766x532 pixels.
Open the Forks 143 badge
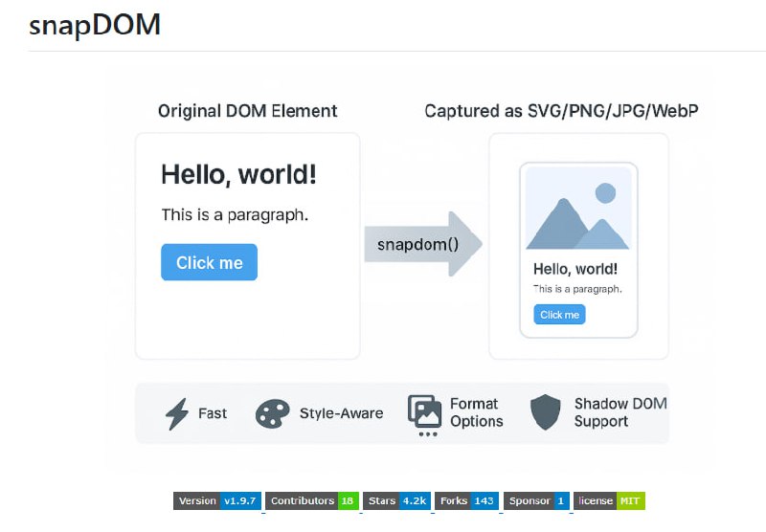coord(467,500)
